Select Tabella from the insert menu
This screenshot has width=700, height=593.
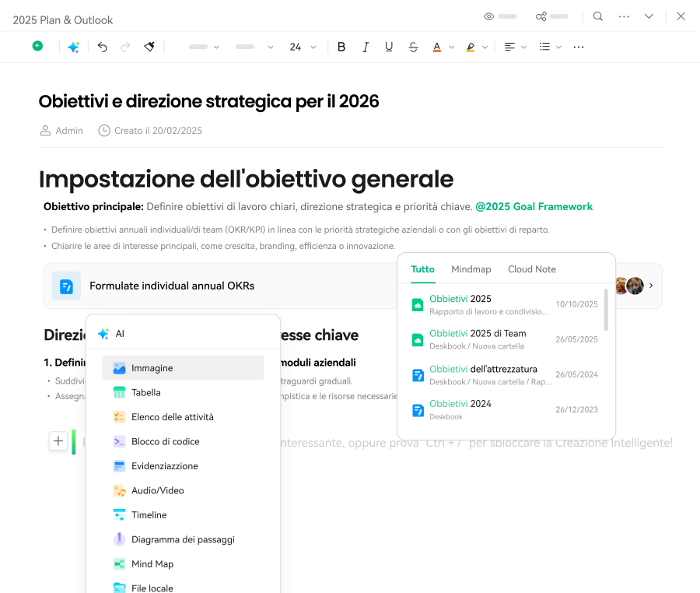tap(146, 392)
